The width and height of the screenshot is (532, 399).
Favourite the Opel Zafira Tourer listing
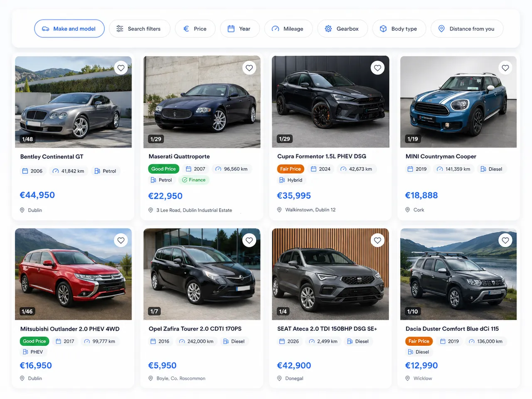[x=249, y=240]
